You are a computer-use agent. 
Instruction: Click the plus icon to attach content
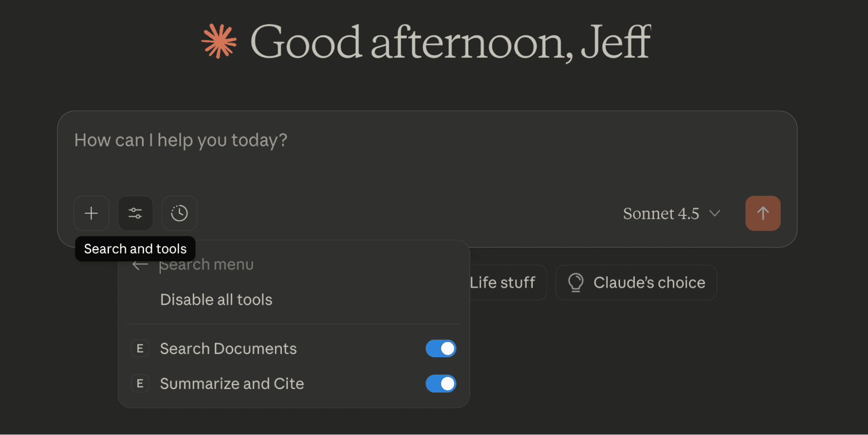tap(91, 213)
